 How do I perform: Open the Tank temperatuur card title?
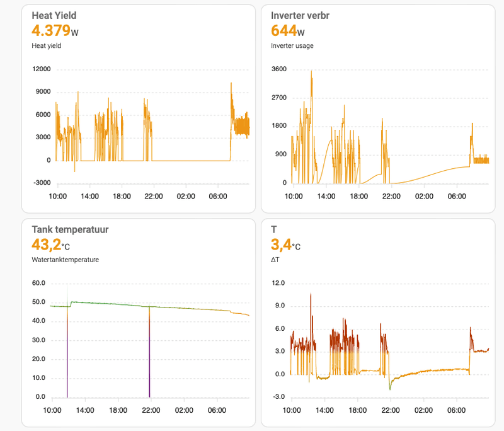(x=70, y=229)
